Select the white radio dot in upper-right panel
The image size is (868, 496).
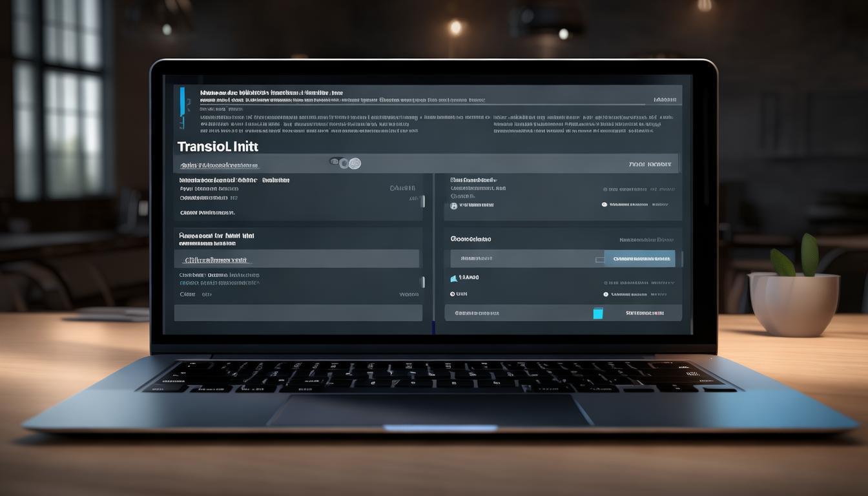(x=604, y=205)
